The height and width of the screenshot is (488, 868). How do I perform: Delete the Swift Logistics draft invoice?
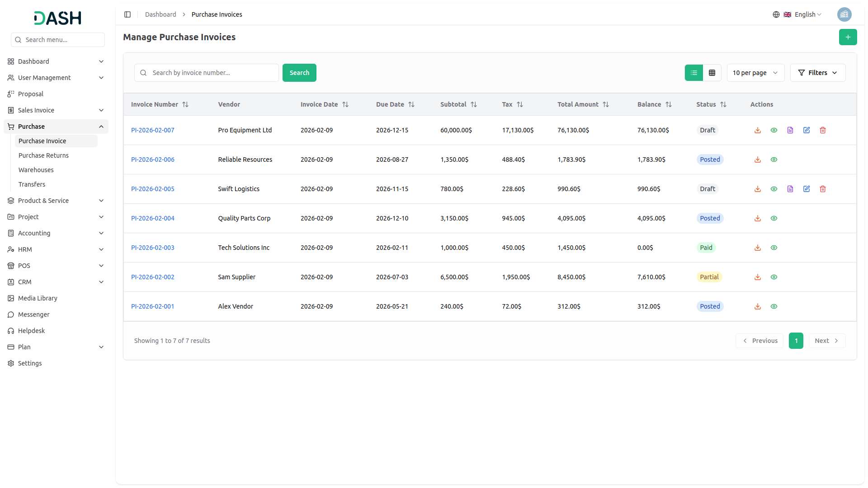[823, 189]
